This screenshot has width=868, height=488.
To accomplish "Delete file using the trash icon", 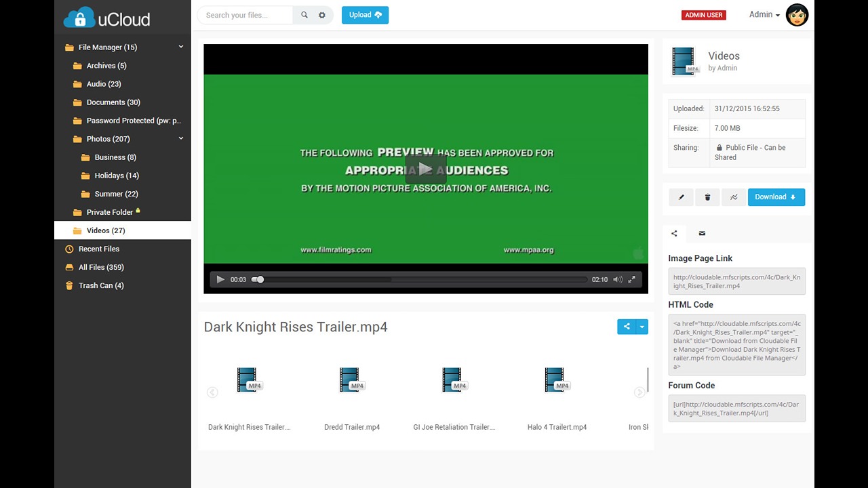I will (x=707, y=197).
